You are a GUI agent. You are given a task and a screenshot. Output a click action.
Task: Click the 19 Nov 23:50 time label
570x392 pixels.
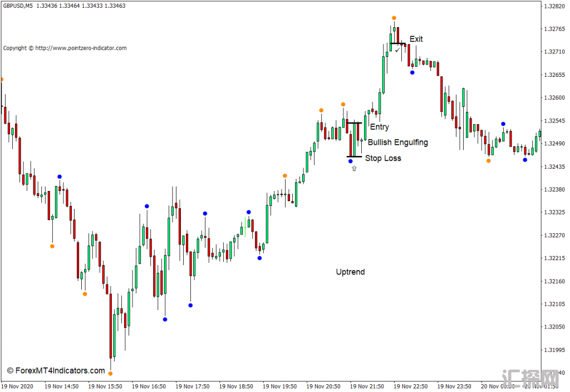[x=454, y=386]
